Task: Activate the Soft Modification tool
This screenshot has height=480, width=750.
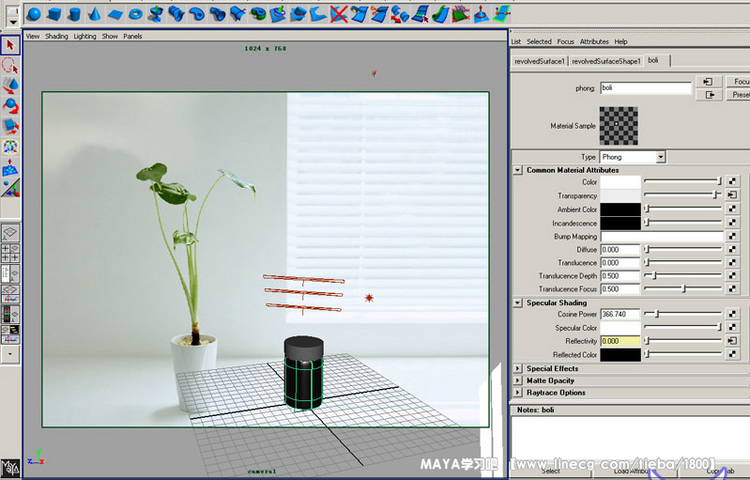Action: pos(10,167)
